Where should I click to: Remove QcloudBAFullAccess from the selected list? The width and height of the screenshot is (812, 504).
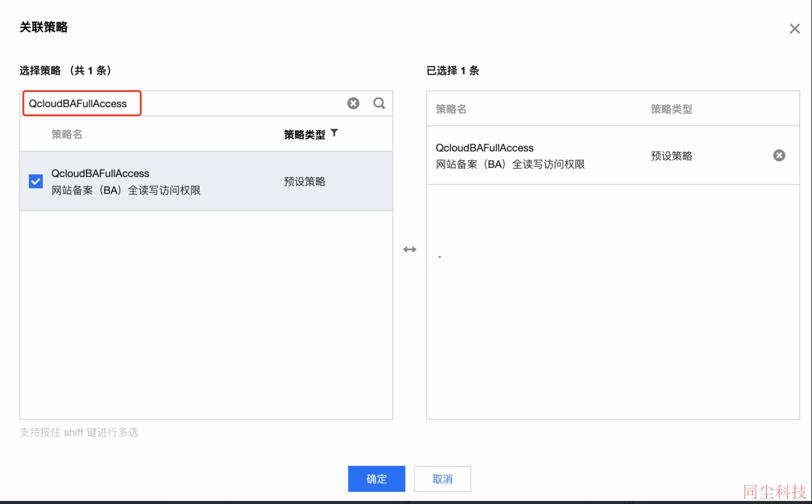(779, 155)
